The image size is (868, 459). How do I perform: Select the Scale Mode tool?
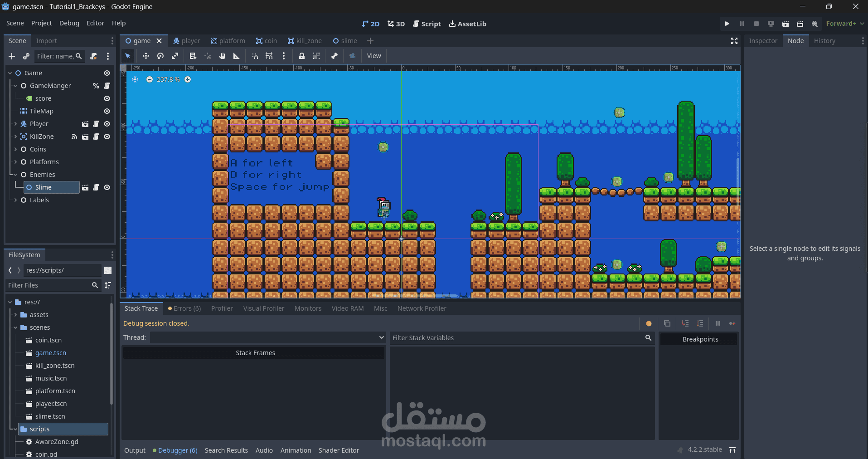click(x=175, y=56)
